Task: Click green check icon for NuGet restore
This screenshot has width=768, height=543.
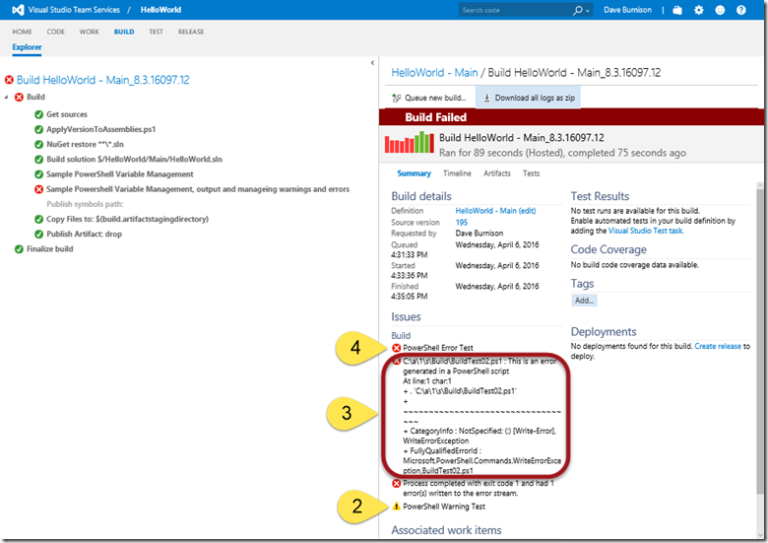Action: click(39, 144)
